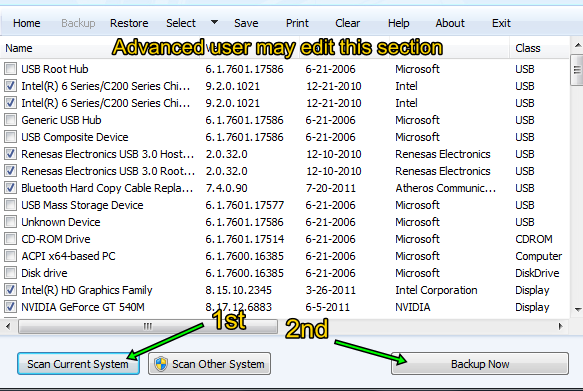This screenshot has width=583, height=391.
Task: Open the Restore menu item
Action: tap(129, 23)
